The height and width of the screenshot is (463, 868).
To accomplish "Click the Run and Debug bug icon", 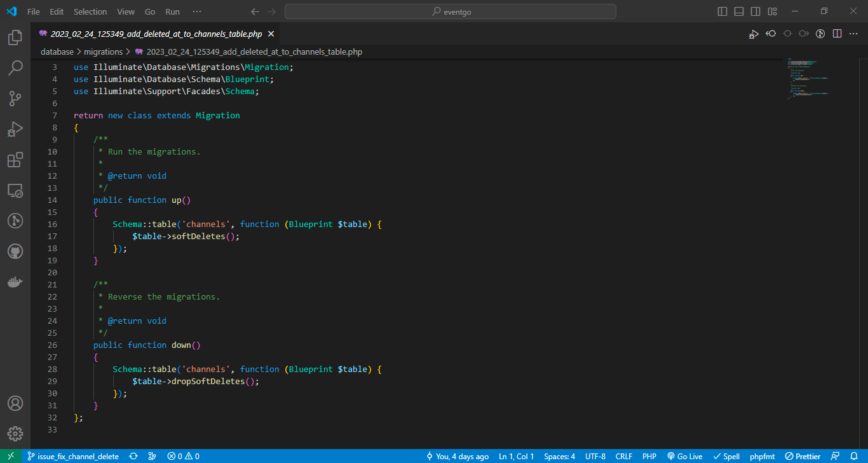I will [15, 129].
